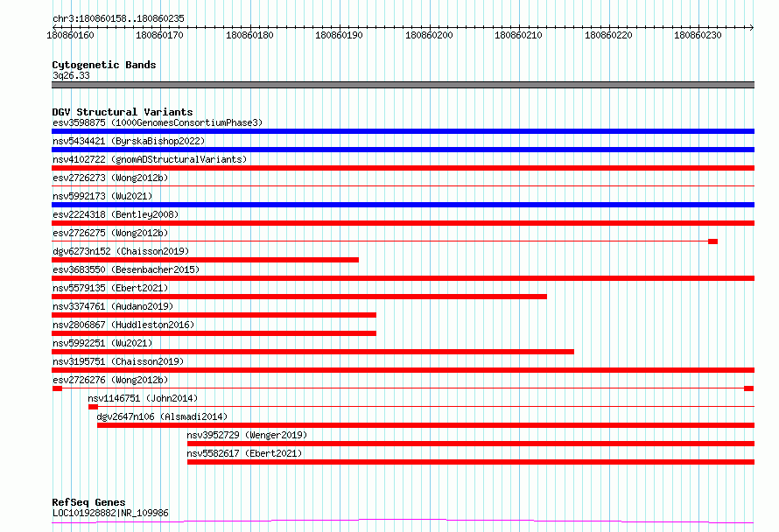The width and height of the screenshot is (779, 532).
Task: Click ruler position 180860200
Action: tap(429, 35)
